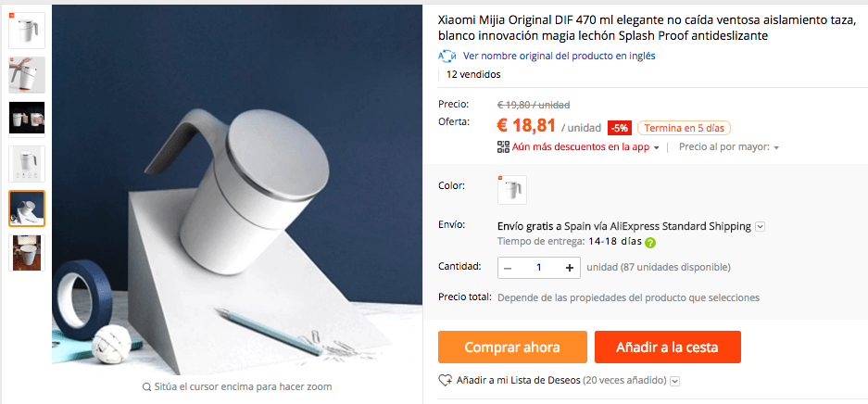Select the first mug thumbnail
Screen dimensions: 868x404
[x=27, y=31]
